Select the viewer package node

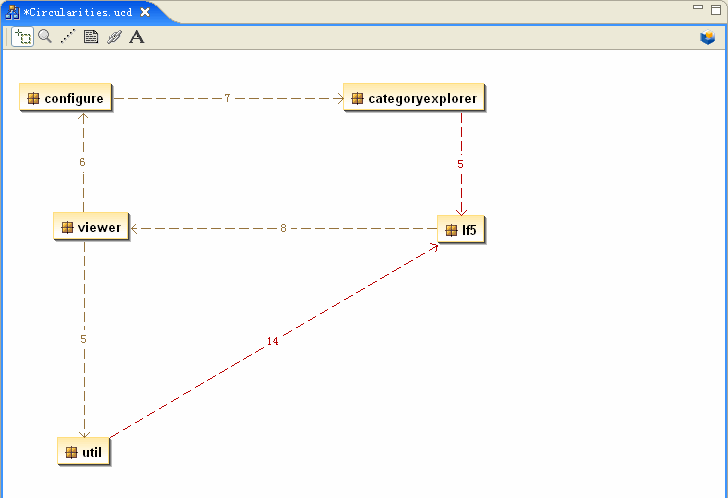[91, 226]
